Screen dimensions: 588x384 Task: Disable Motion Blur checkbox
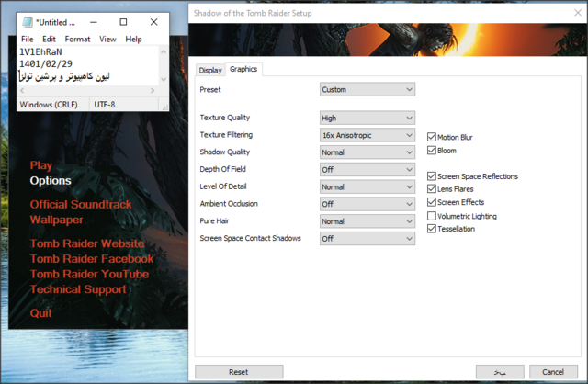click(432, 137)
